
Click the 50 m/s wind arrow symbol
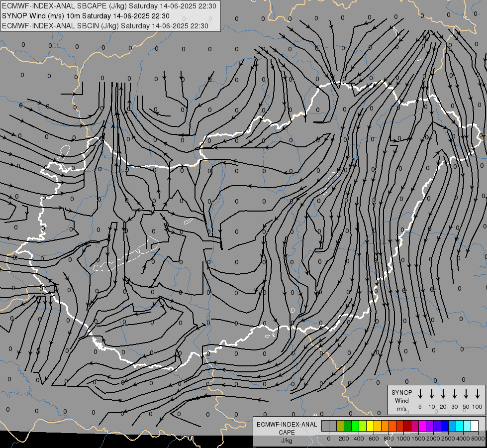point(466,394)
